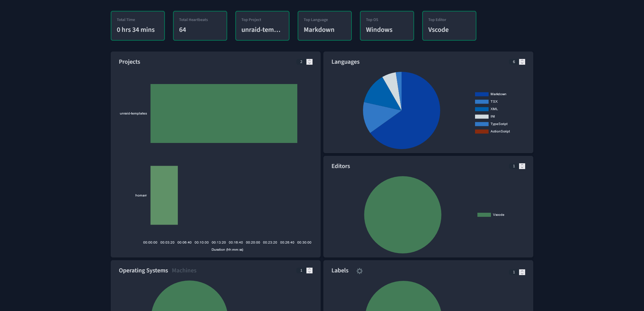The height and width of the screenshot is (311, 644).
Task: Decrease the Languages item count with down arrow
Action: point(522,63)
